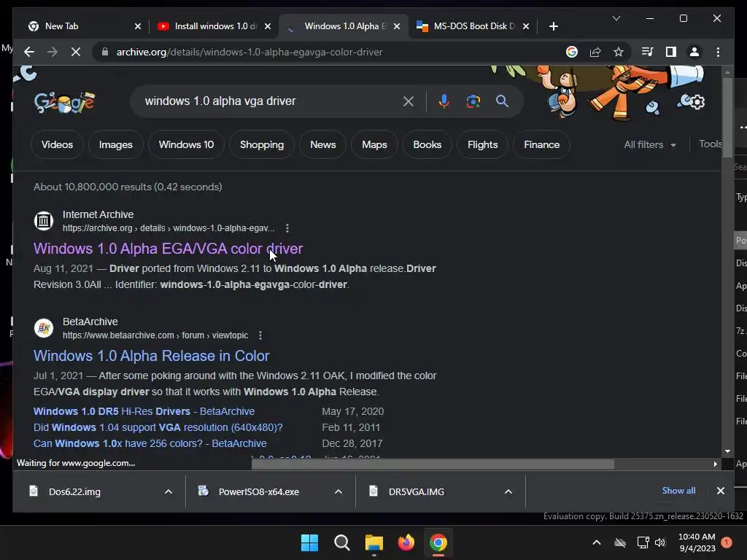
Task: Open the media control icon in toolbar
Action: click(x=648, y=52)
